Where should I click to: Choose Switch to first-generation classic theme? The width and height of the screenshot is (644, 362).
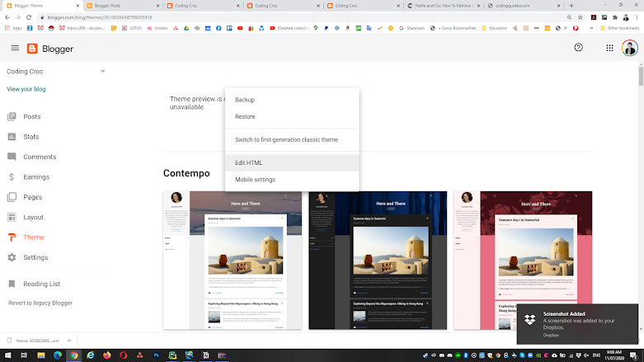(x=292, y=139)
